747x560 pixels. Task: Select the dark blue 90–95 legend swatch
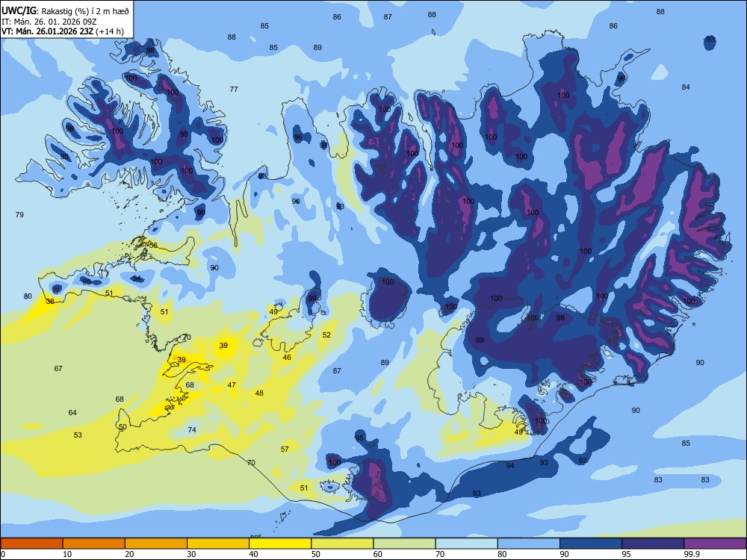(591, 544)
